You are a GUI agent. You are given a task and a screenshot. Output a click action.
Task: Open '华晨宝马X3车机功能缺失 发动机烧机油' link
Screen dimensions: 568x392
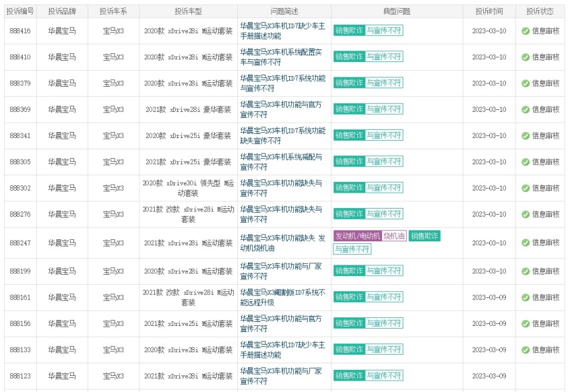[x=283, y=243]
